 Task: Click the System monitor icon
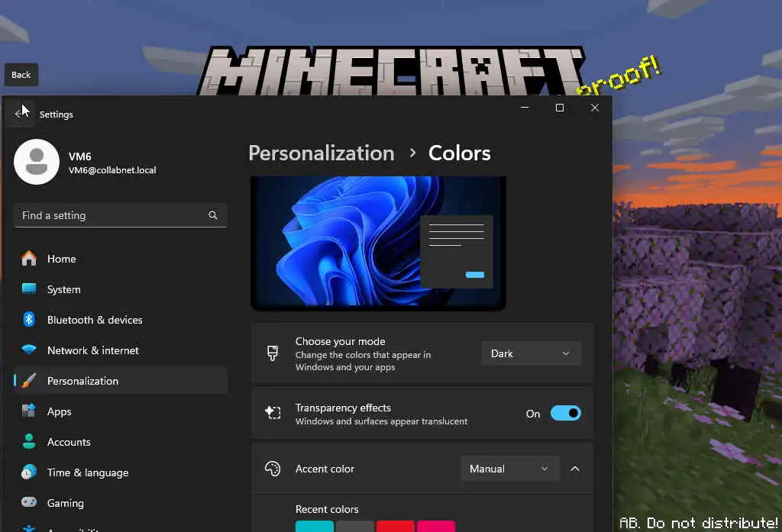tap(29, 289)
